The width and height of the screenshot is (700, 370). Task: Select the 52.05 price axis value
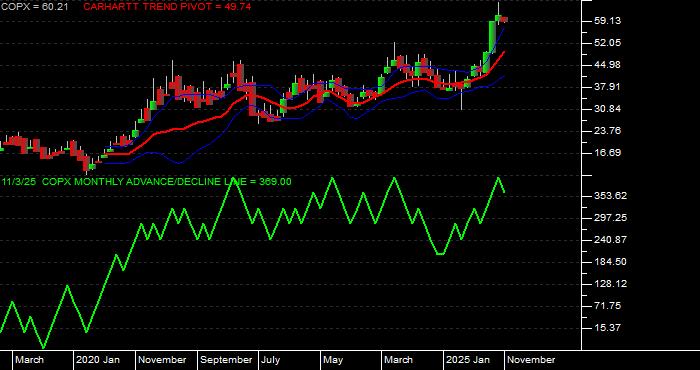[608, 43]
